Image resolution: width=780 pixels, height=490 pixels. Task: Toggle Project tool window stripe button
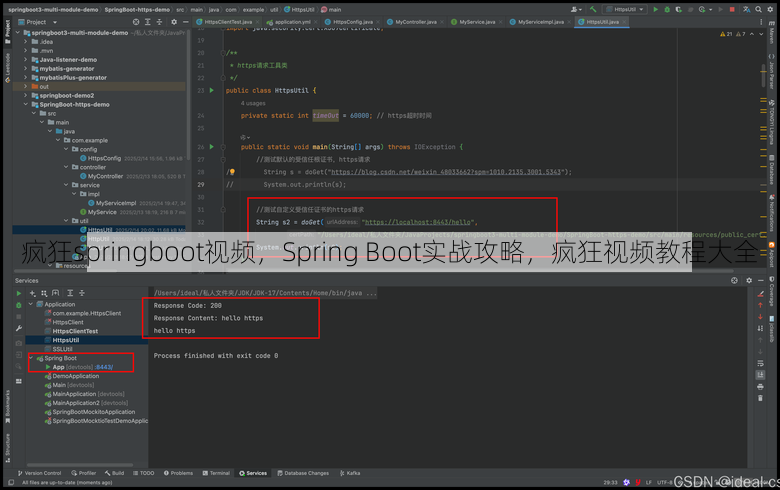pyautogui.click(x=7, y=32)
